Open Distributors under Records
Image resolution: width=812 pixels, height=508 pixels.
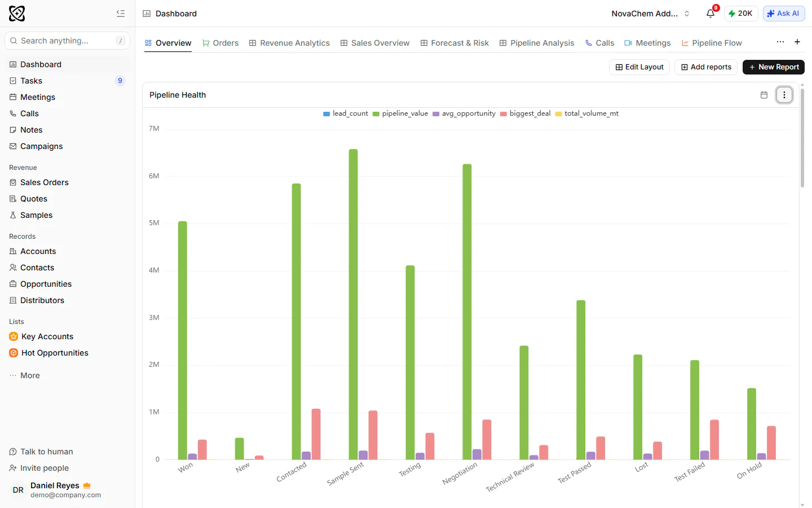pos(67,300)
